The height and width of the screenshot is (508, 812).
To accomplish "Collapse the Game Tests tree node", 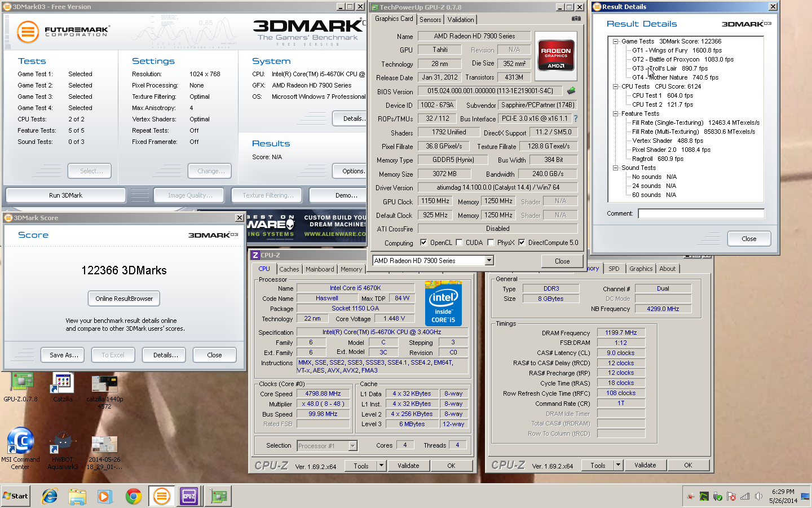I will tap(616, 41).
